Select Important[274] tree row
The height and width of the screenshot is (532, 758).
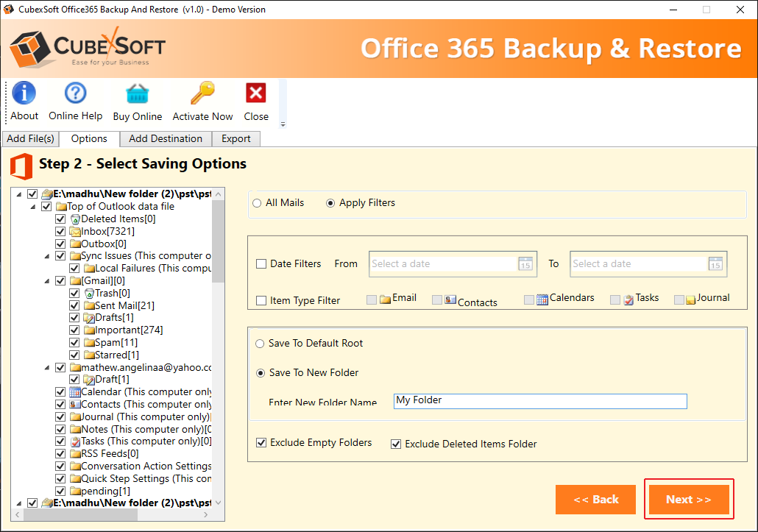coord(129,330)
